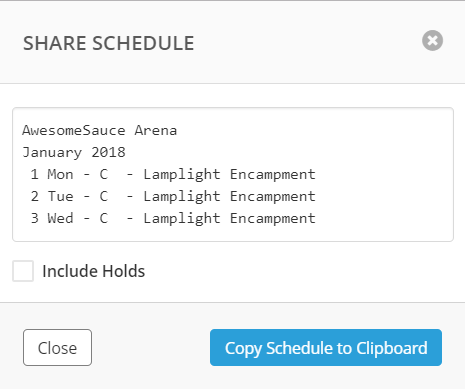Viewport: 465px width, 389px height.
Task: Dismiss dialog with the gray X icon
Action: coord(432,41)
